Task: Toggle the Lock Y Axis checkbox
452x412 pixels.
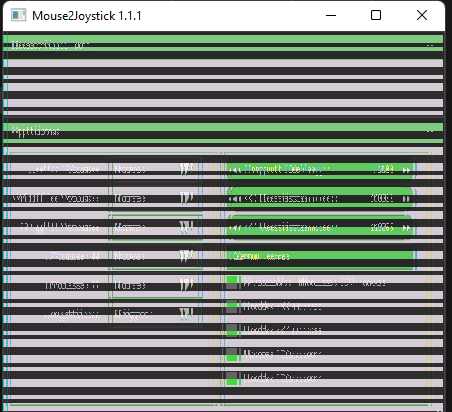Action: click(x=232, y=330)
